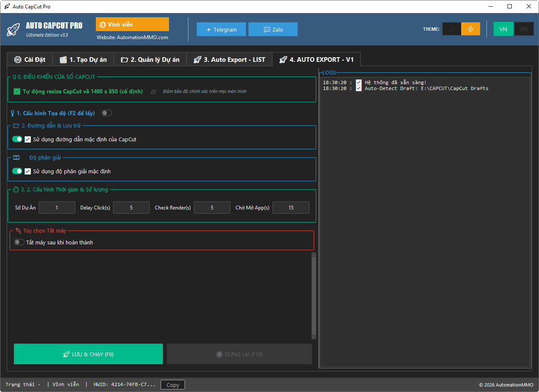Click the stopwatch icon of Cấu hình Thời gian
The width and height of the screenshot is (539, 392).
16,190
